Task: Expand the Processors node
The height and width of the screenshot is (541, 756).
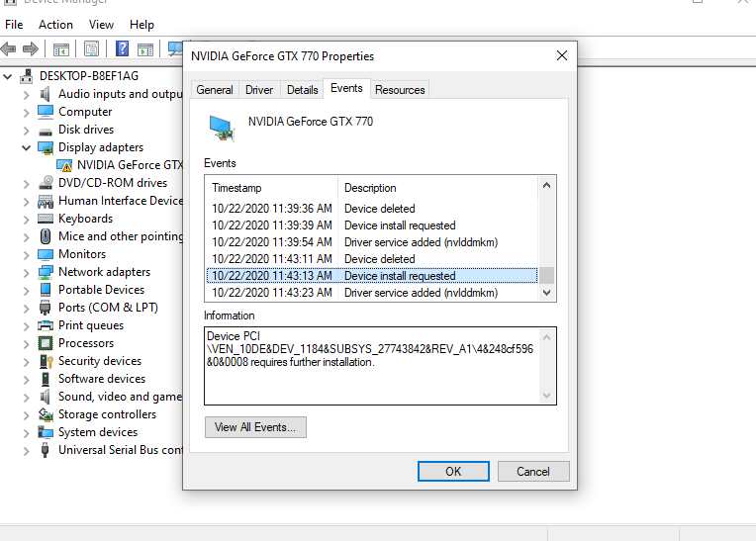Action: pos(26,344)
